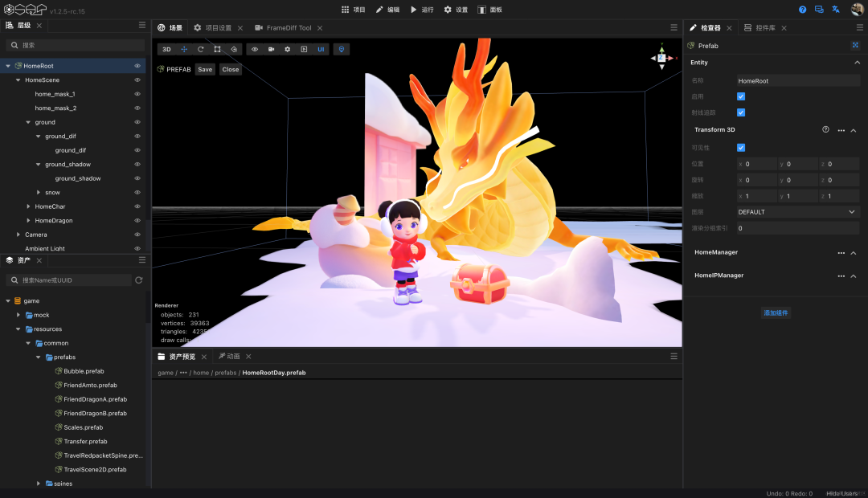Screen dimensions: 868x498
Task: Collapse the Entity section
Action: pyautogui.click(x=857, y=63)
